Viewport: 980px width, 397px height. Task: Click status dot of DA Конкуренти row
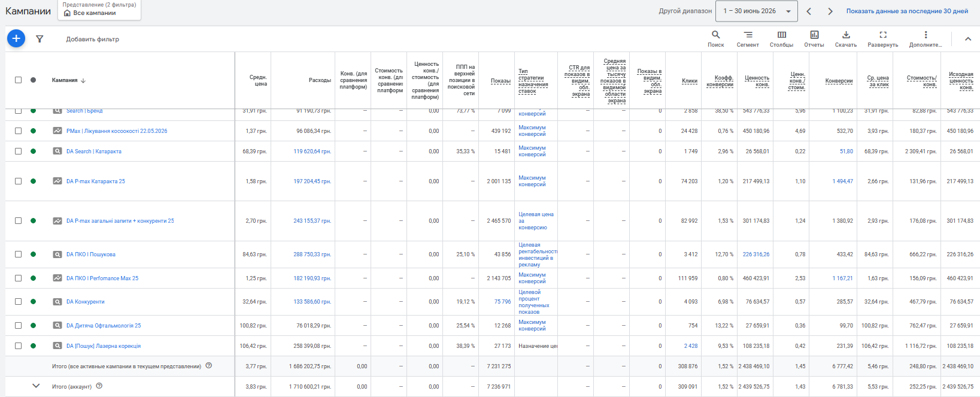click(x=33, y=301)
